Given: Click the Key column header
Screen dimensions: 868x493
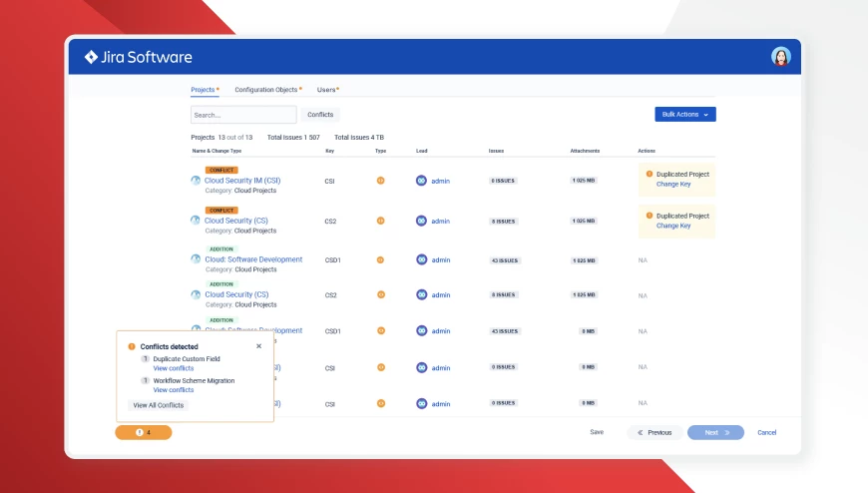Looking at the screenshot, I should point(330,151).
